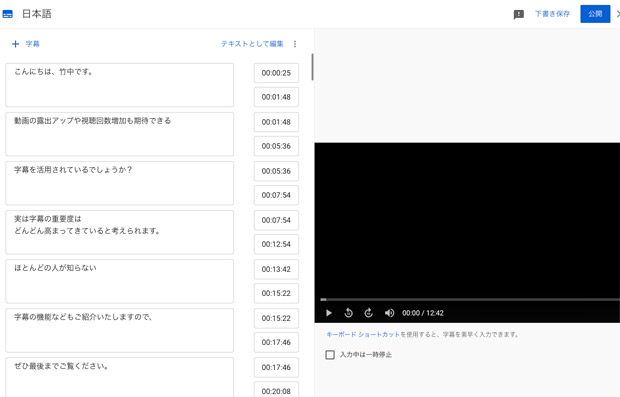This screenshot has height=397, width=620.
Task: Click 00:07:54 start time of fourth caption
Action: [276, 220]
